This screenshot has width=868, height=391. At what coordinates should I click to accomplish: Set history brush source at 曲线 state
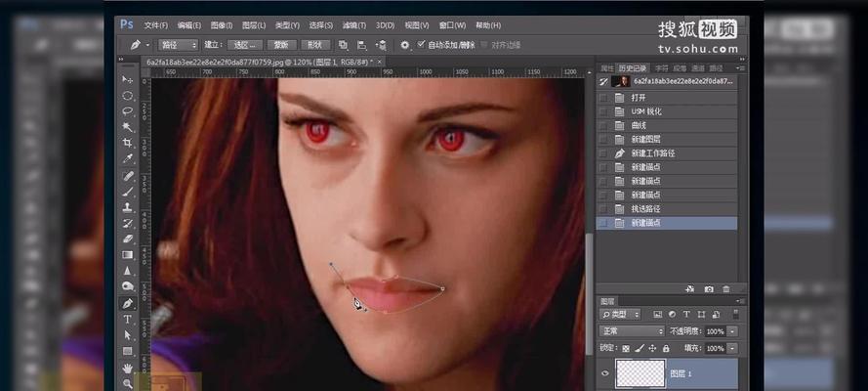coord(603,125)
